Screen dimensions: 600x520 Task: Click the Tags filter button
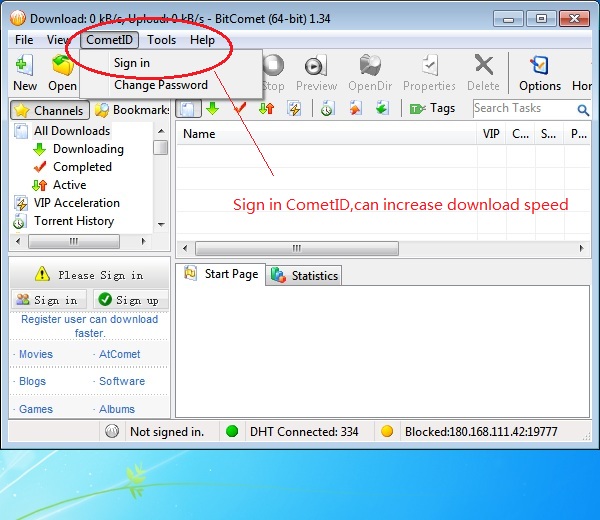pos(432,108)
